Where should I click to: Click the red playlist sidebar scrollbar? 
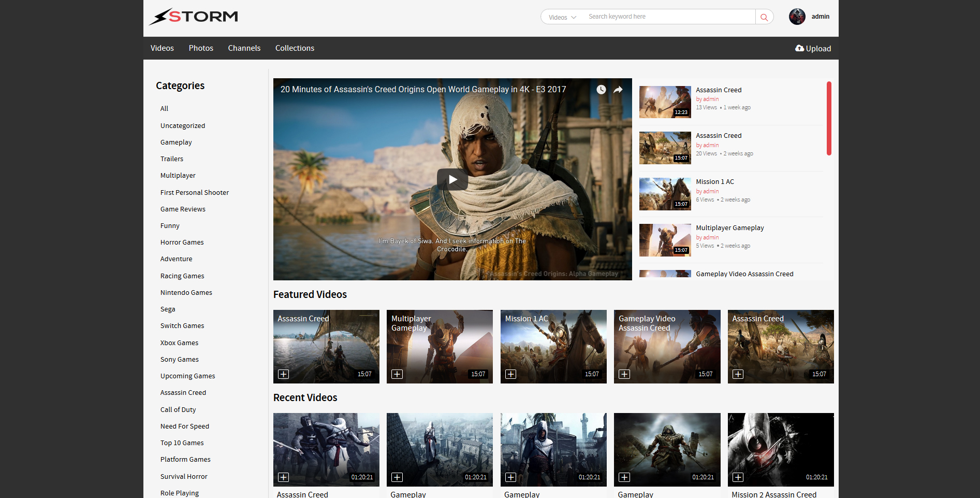tap(829, 118)
